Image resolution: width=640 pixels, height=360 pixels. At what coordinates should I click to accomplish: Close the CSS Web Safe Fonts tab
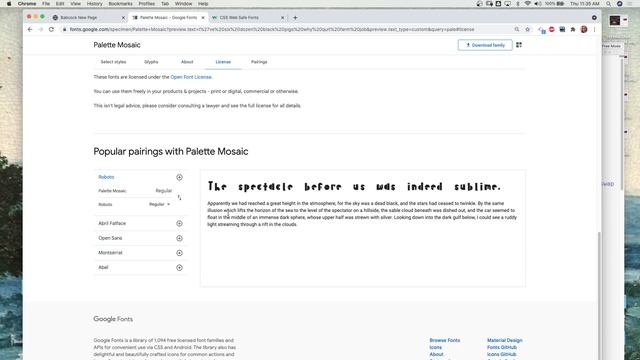point(282,18)
